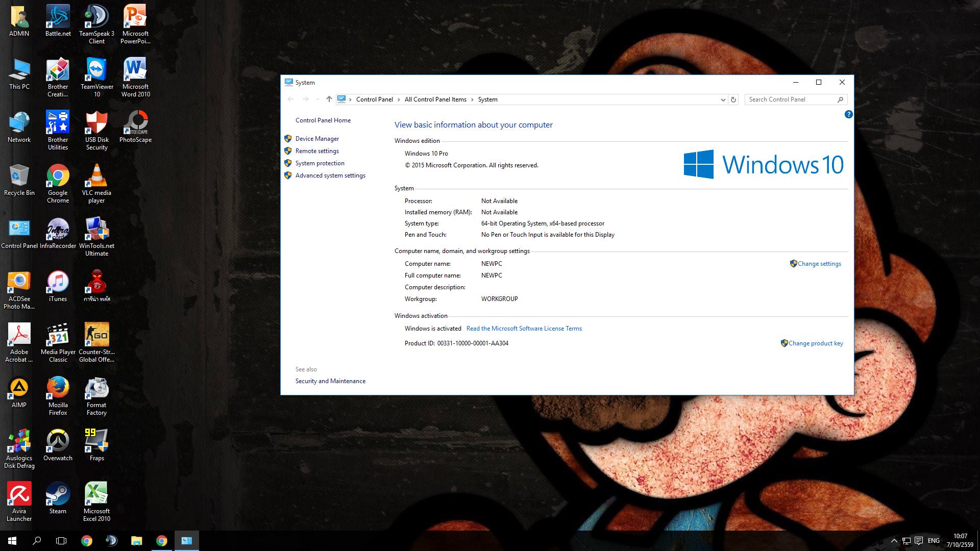Refresh the System control panel view
The width and height of the screenshot is (980, 551).
click(x=733, y=99)
